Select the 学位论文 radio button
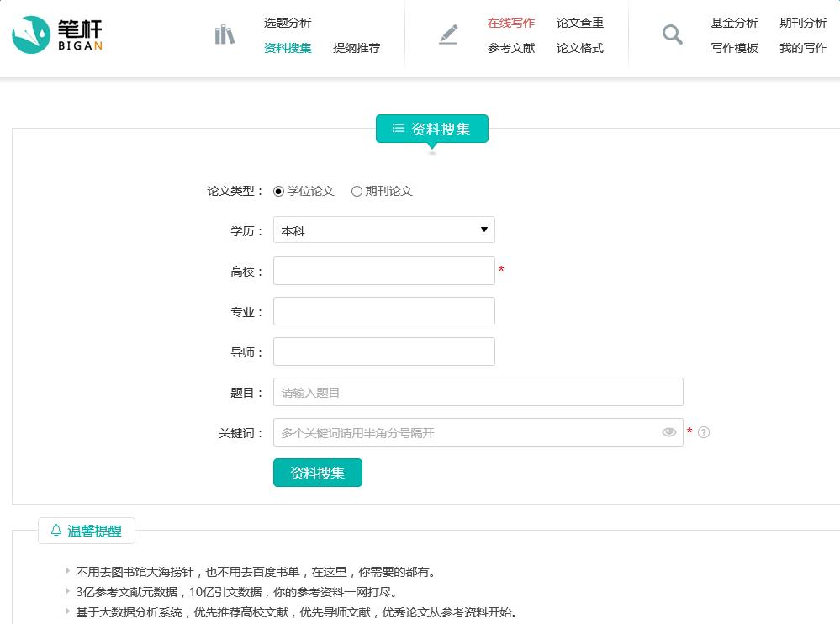This screenshot has height=624, width=840. [277, 191]
